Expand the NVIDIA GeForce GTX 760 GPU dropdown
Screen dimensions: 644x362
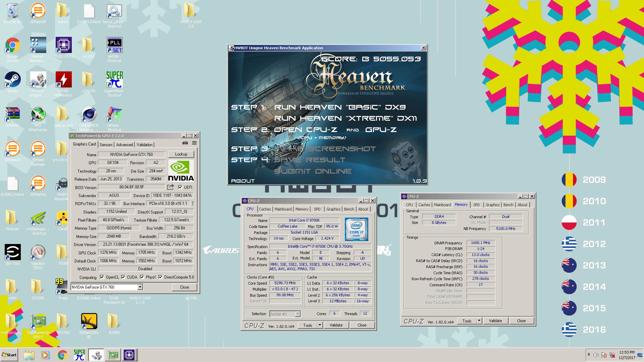140,287
